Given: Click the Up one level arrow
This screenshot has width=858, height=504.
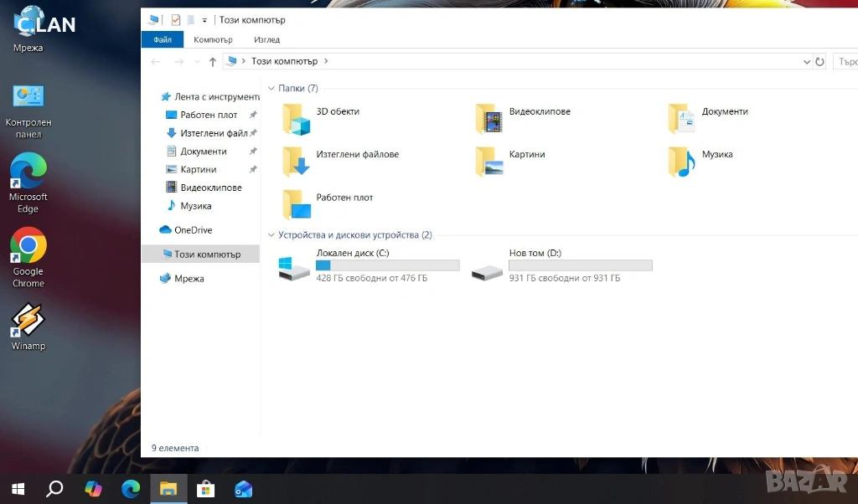Looking at the screenshot, I should coord(213,62).
